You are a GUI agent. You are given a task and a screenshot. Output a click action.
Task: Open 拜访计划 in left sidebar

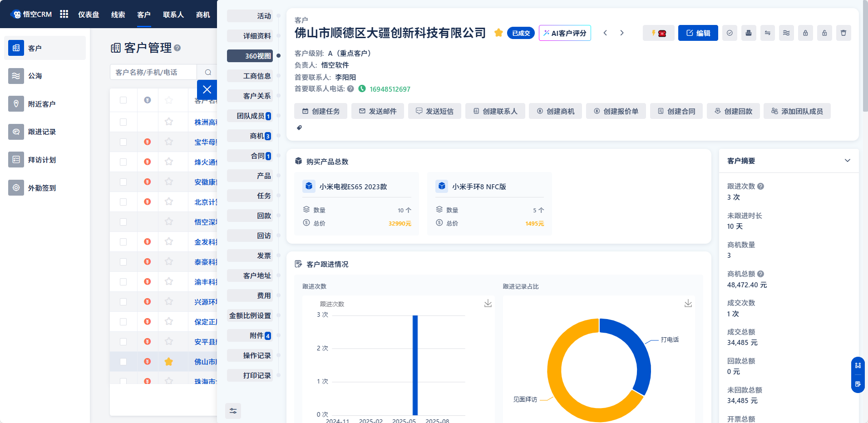point(45,160)
